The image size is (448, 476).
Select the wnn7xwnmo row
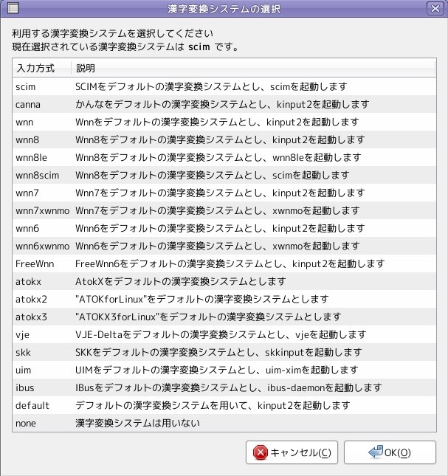click(x=224, y=210)
